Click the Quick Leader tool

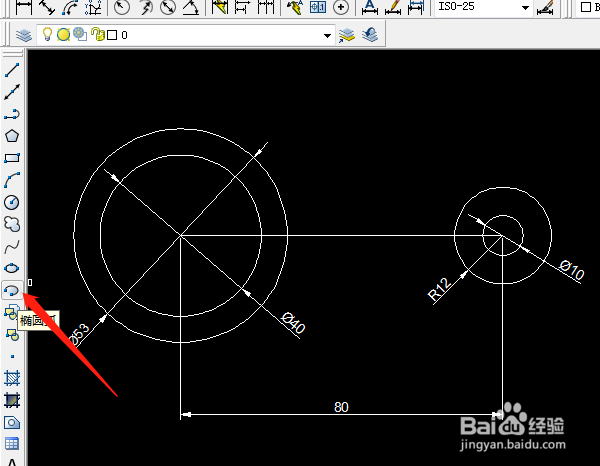click(295, 7)
